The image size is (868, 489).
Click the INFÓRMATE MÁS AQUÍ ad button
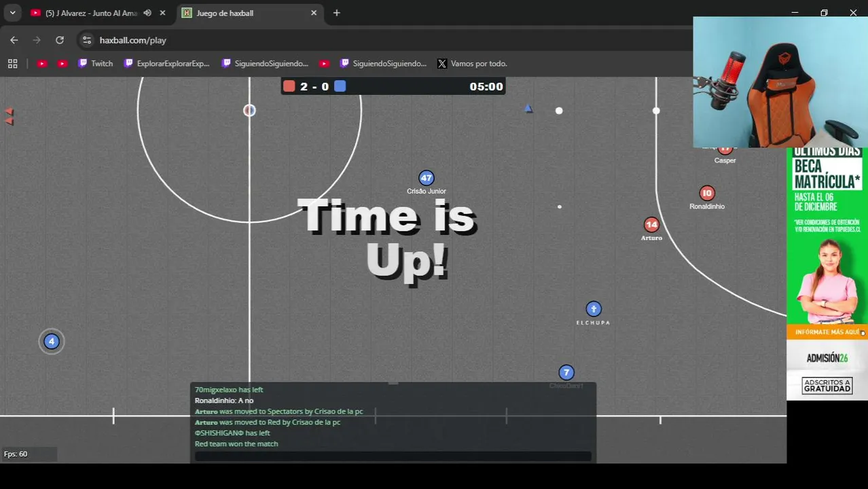coord(827,332)
